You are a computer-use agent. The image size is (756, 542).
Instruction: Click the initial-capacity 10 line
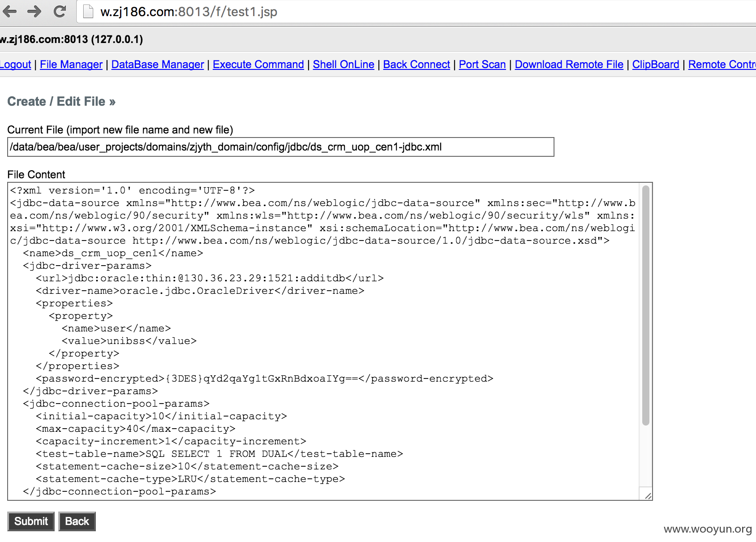tap(161, 416)
